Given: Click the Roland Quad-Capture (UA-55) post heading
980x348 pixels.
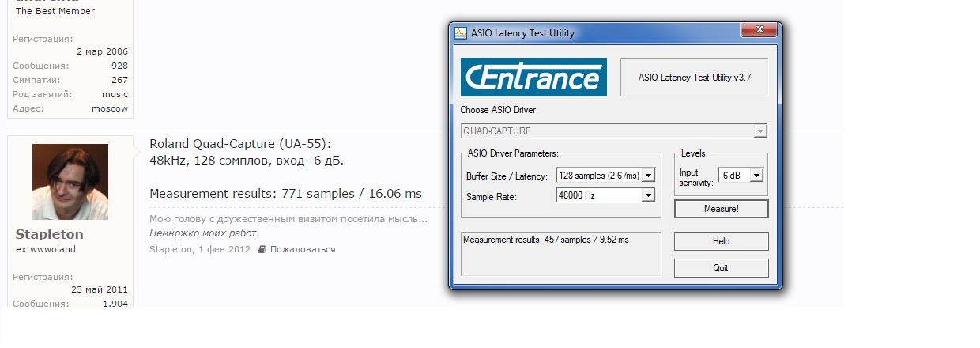Looking at the screenshot, I should coord(240,144).
